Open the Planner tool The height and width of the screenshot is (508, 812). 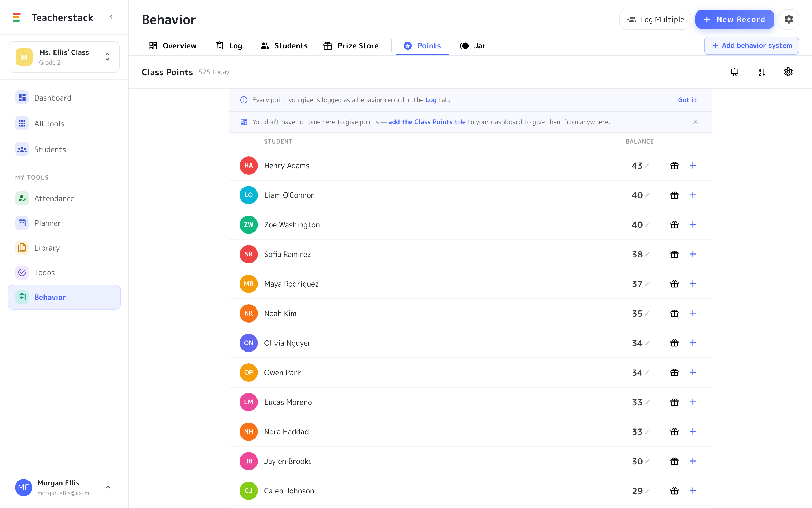[x=64, y=223]
